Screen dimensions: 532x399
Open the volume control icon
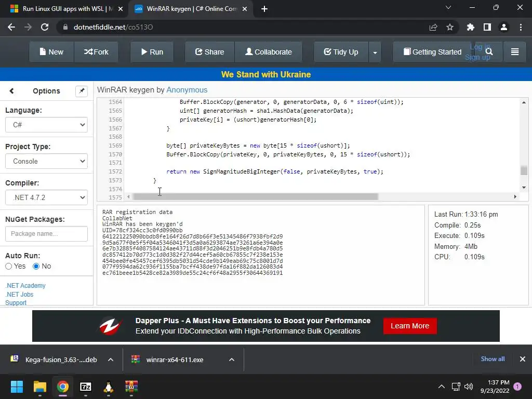coord(469,387)
